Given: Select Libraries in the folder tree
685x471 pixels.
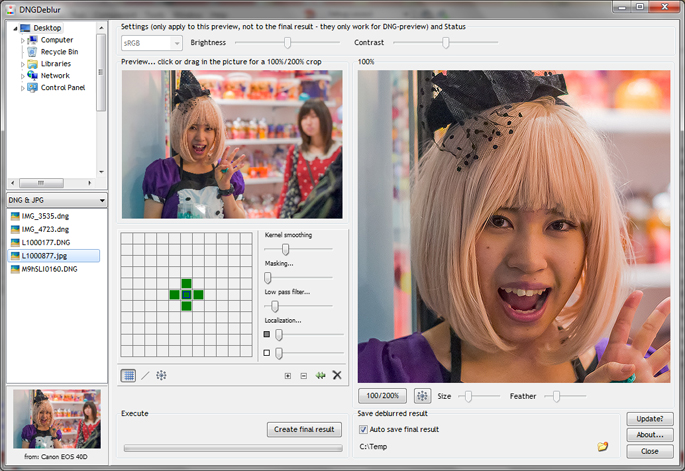Looking at the screenshot, I should pyautogui.click(x=55, y=64).
